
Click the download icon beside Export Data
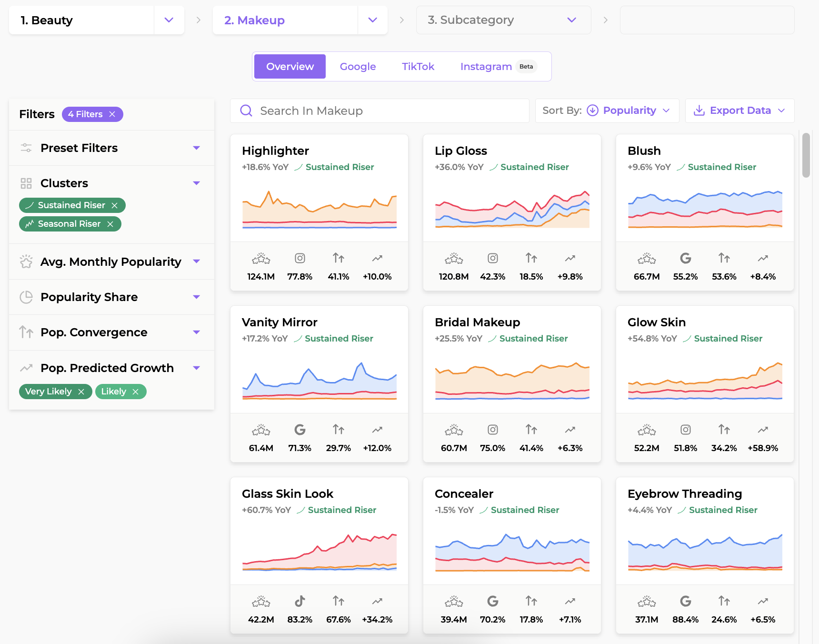coord(699,111)
